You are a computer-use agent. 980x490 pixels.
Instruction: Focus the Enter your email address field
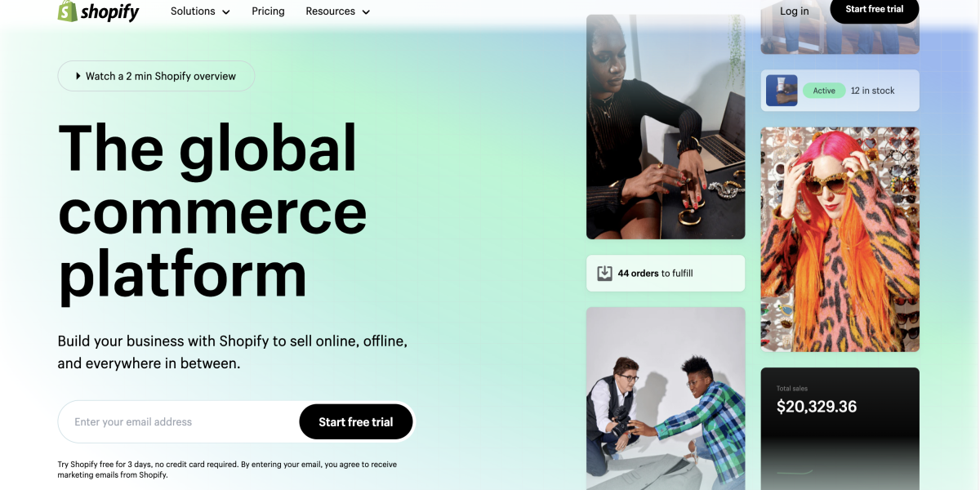click(x=179, y=422)
